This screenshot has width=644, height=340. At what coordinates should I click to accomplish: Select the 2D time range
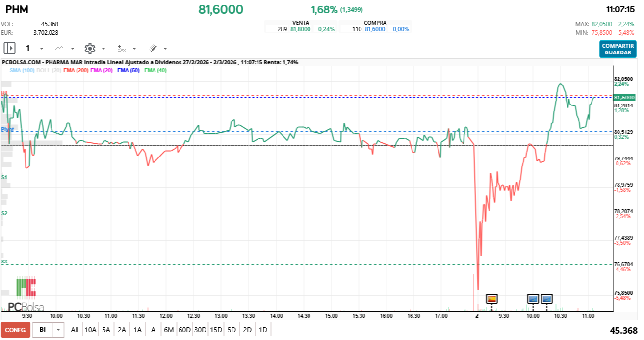[247, 330]
